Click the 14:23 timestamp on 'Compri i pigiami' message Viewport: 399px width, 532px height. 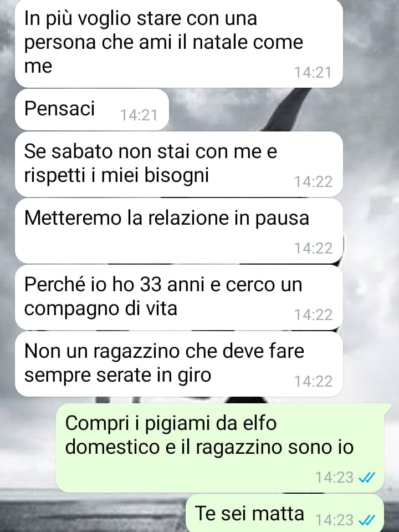[x=335, y=478]
